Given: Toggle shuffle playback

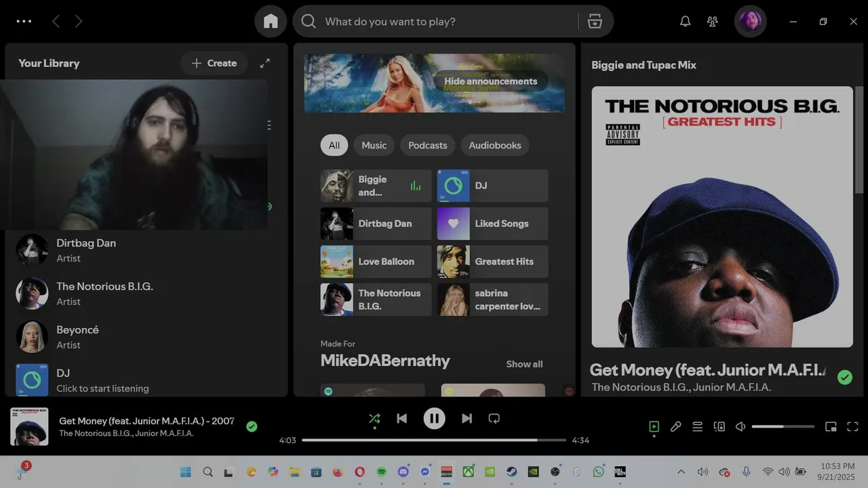Looking at the screenshot, I should 374,418.
